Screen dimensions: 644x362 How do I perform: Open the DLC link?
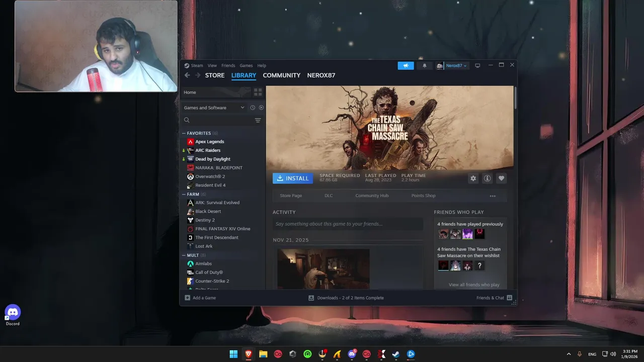[329, 196]
